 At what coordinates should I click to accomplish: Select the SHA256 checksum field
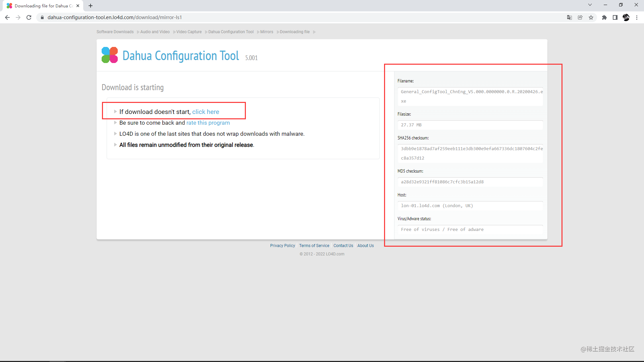pos(470,154)
